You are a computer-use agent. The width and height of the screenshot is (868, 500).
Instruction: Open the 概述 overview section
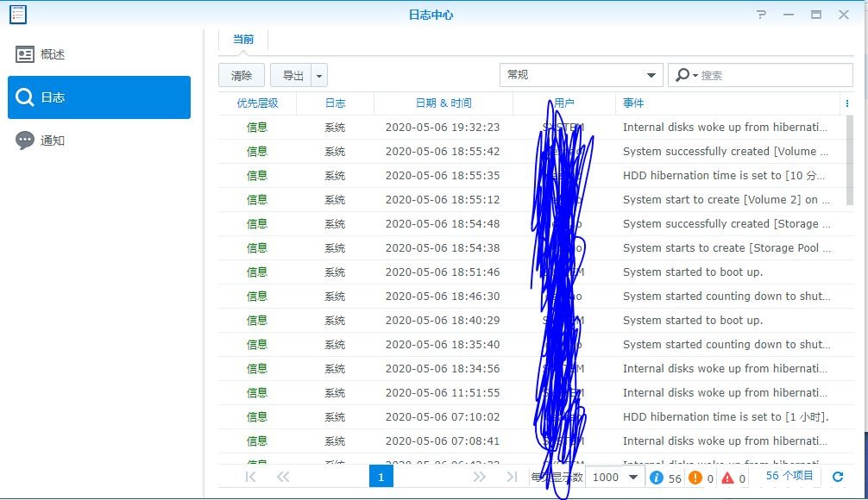pos(52,54)
